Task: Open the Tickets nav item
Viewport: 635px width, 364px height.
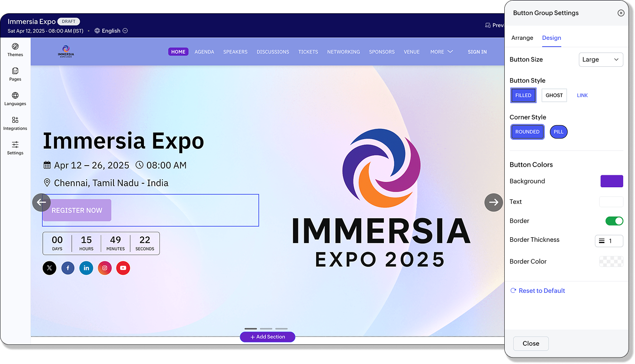Action: point(308,52)
